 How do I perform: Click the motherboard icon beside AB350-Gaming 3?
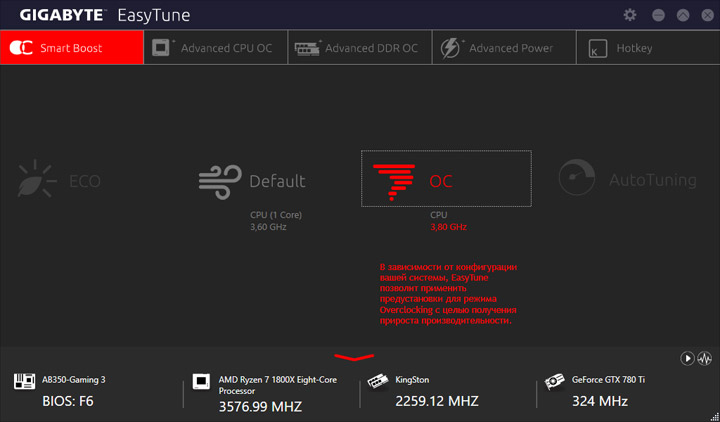24,382
